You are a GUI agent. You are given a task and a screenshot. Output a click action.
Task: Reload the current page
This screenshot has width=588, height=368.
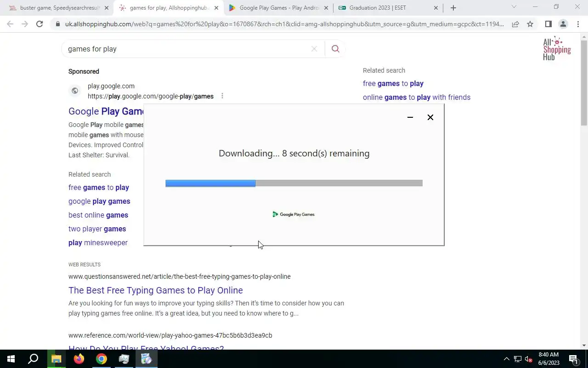tap(40, 24)
